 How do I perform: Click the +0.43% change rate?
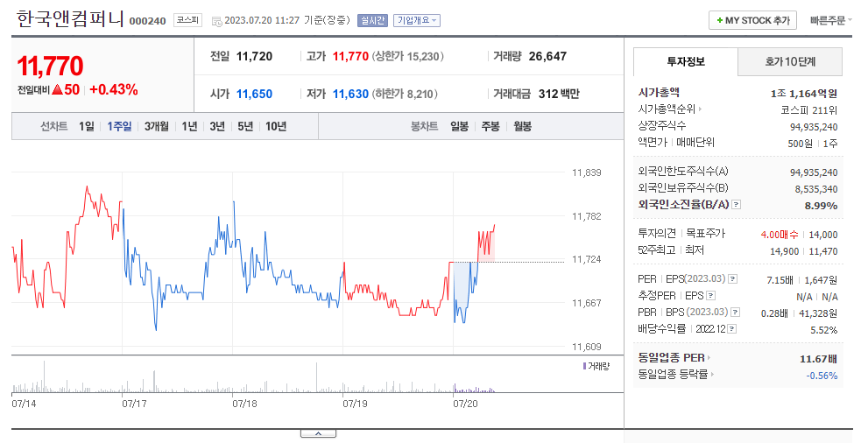114,89
